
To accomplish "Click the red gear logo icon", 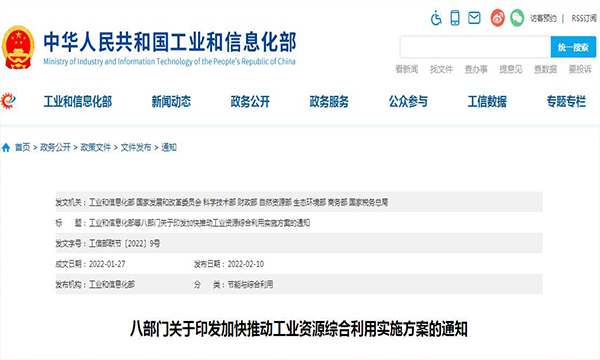I will pos(8,101).
